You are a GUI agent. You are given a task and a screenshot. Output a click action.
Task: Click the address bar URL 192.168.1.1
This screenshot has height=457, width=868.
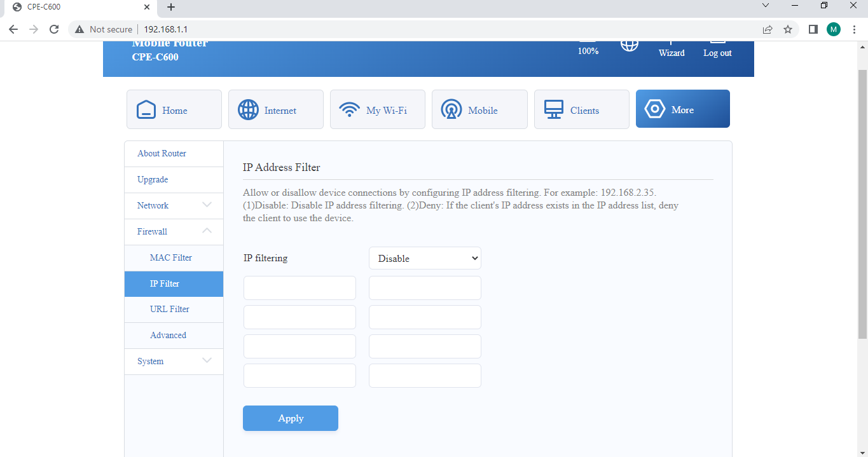(165, 29)
